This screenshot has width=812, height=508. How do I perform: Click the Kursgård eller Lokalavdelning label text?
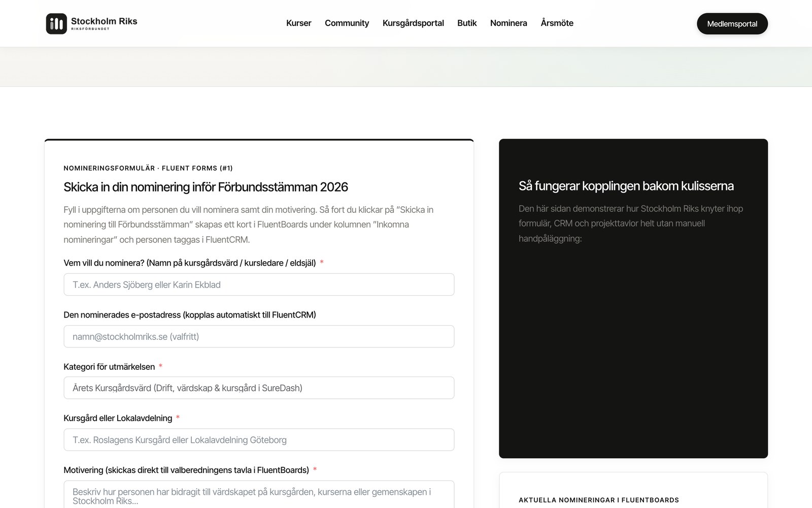118,418
